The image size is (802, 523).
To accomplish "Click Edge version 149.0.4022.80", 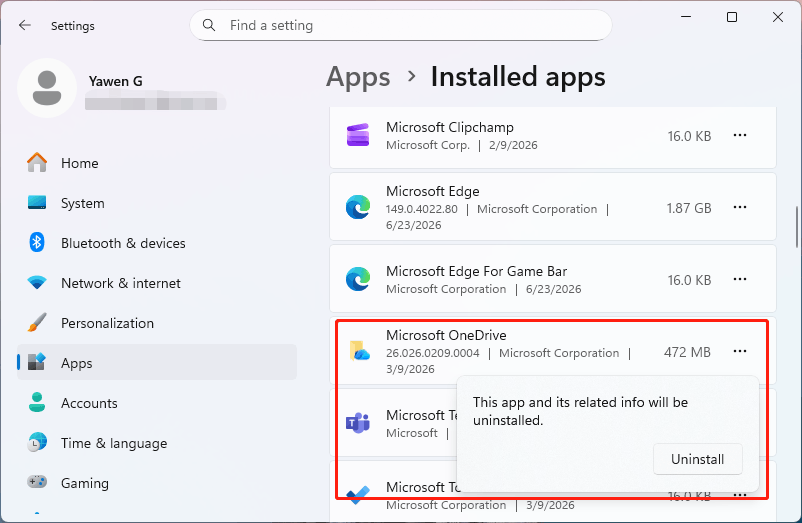I will (421, 209).
